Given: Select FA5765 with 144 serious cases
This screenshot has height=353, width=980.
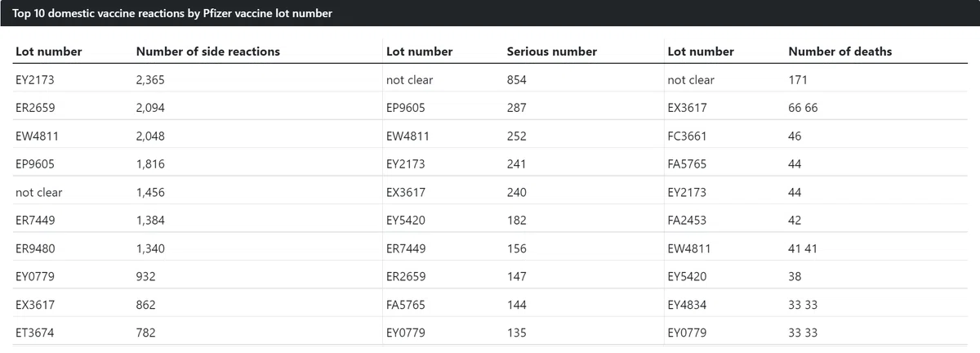Looking at the screenshot, I should pyautogui.click(x=405, y=305).
